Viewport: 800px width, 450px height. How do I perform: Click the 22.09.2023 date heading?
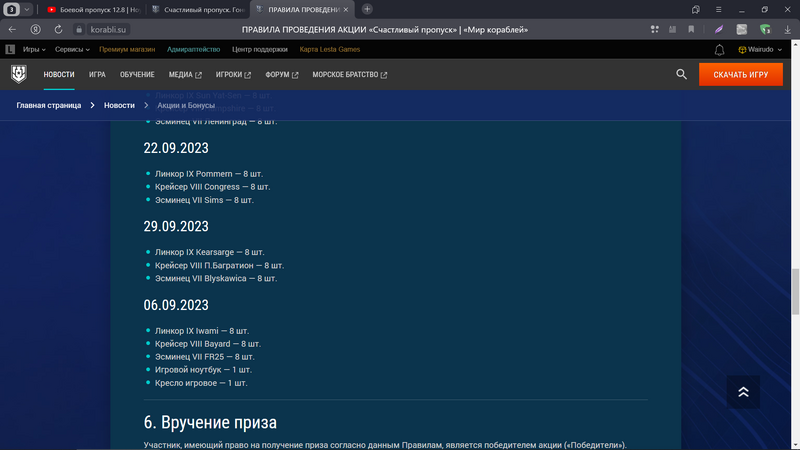pos(176,148)
